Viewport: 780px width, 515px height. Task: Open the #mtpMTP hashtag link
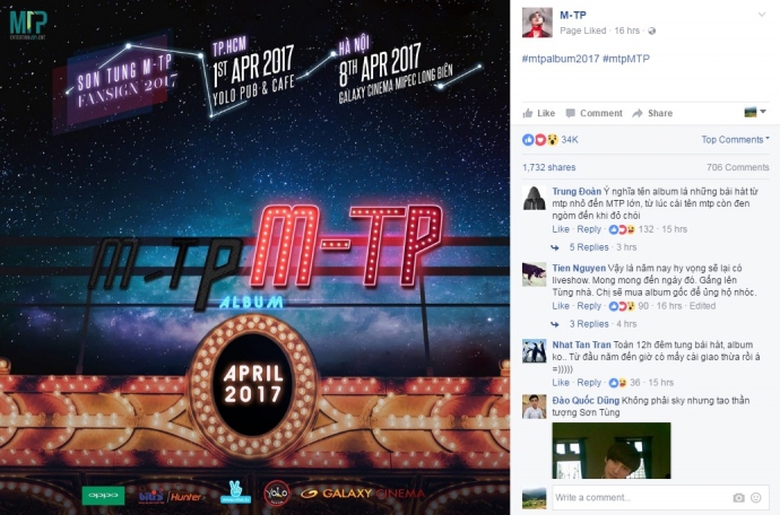tap(626, 59)
